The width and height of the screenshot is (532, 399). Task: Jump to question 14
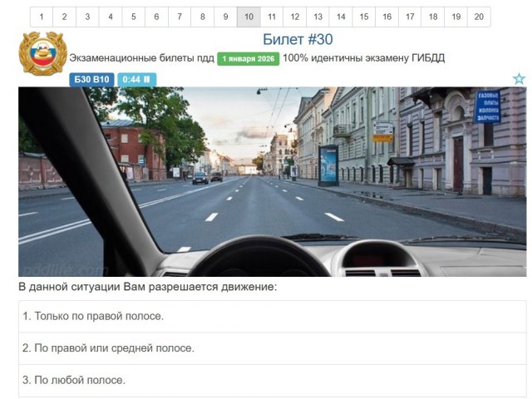(x=341, y=17)
